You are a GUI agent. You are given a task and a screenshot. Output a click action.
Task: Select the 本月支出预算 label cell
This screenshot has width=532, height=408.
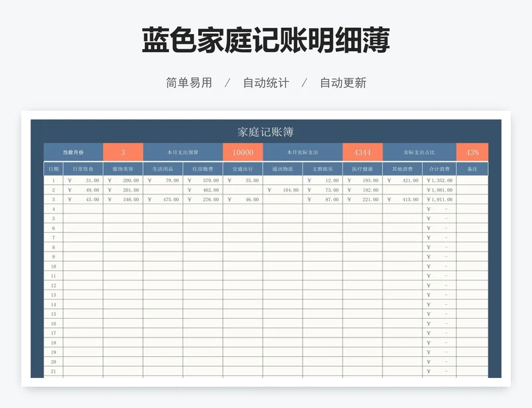(183, 152)
